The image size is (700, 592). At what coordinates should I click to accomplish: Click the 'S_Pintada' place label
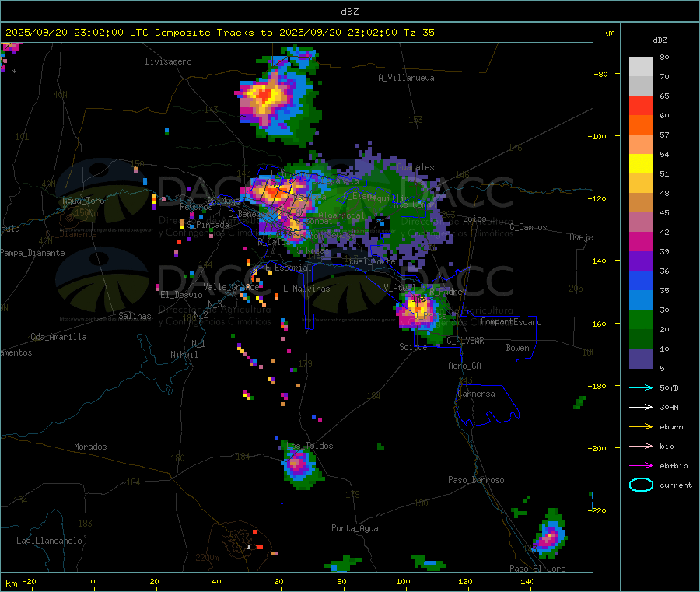(208, 225)
